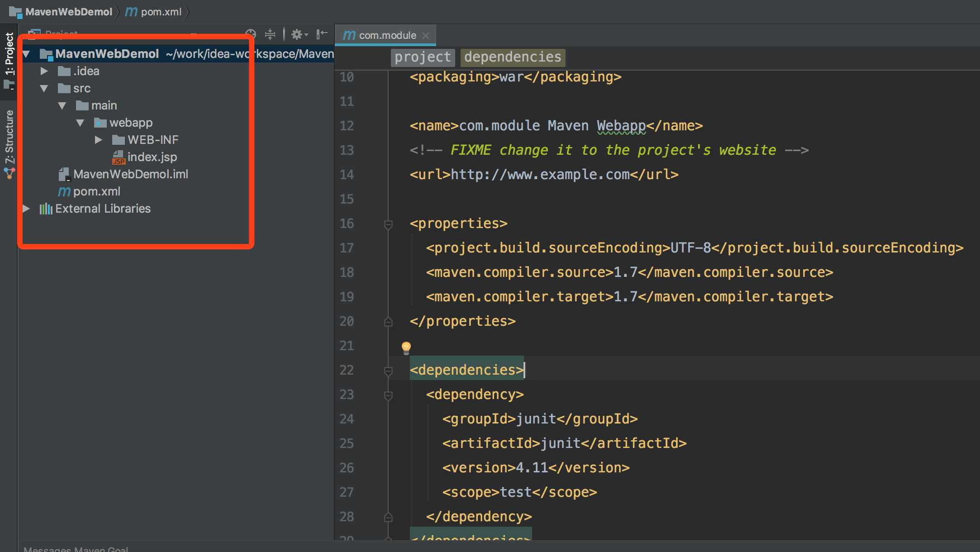The height and width of the screenshot is (552, 980).
Task: Click fold end marker at line 28
Action: (x=388, y=517)
